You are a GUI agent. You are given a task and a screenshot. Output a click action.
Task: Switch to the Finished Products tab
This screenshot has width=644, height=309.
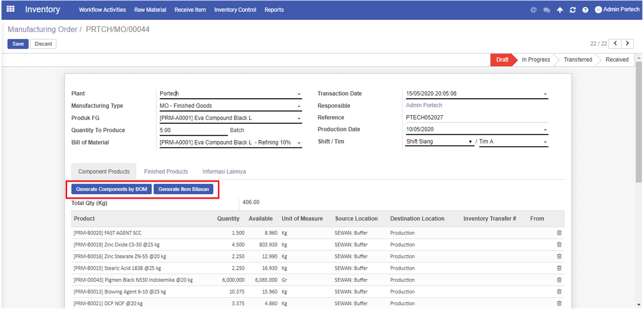(x=166, y=172)
